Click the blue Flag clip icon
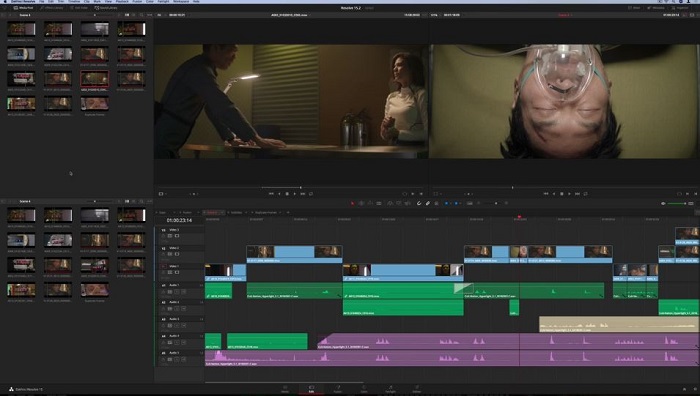The width and height of the screenshot is (700, 396). click(446, 203)
